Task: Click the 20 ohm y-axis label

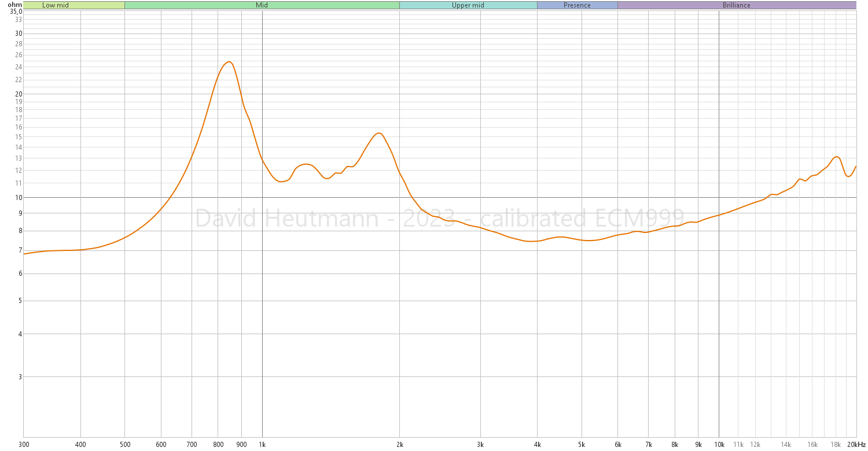Action: coord(19,94)
